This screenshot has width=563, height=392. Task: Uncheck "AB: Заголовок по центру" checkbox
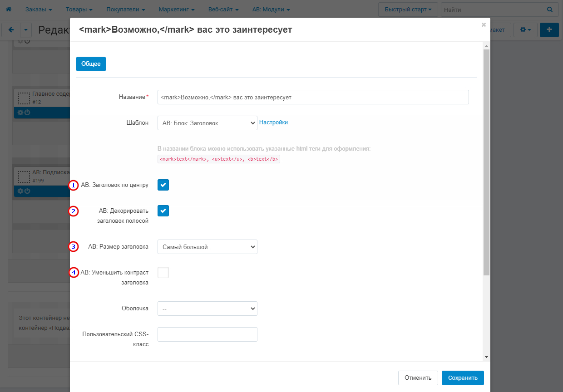pos(163,185)
